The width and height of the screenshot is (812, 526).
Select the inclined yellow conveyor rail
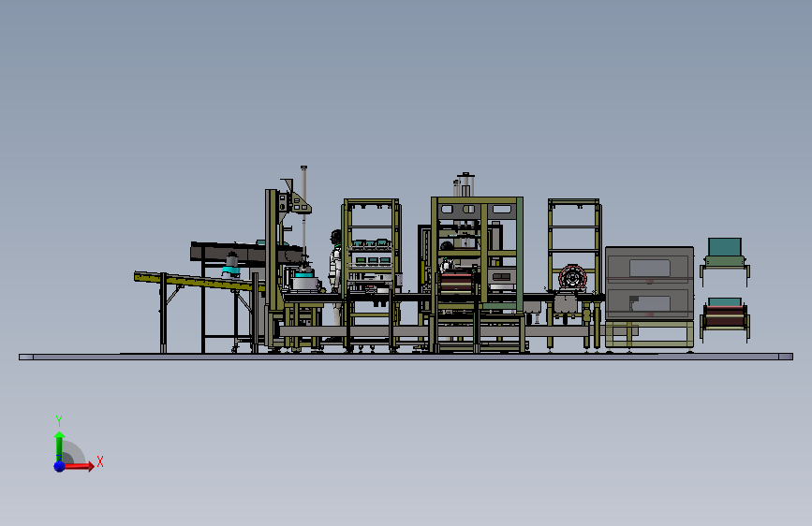pos(199,282)
